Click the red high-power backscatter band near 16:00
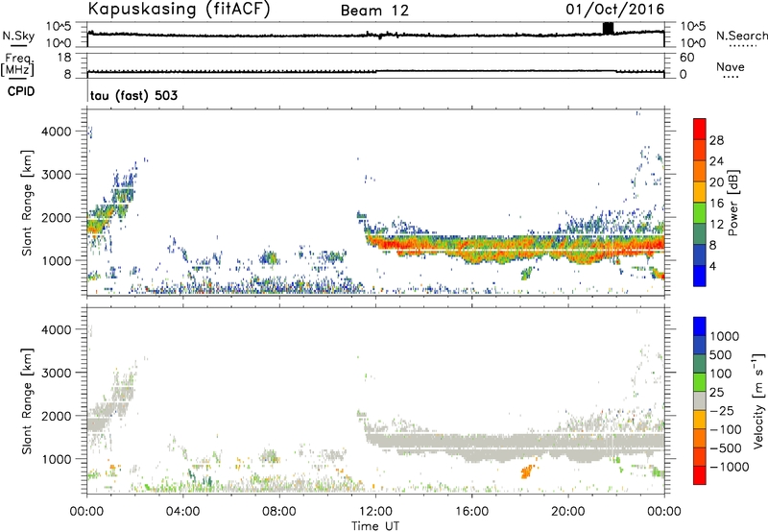The width and height of the screenshot is (768, 532). 471,249
